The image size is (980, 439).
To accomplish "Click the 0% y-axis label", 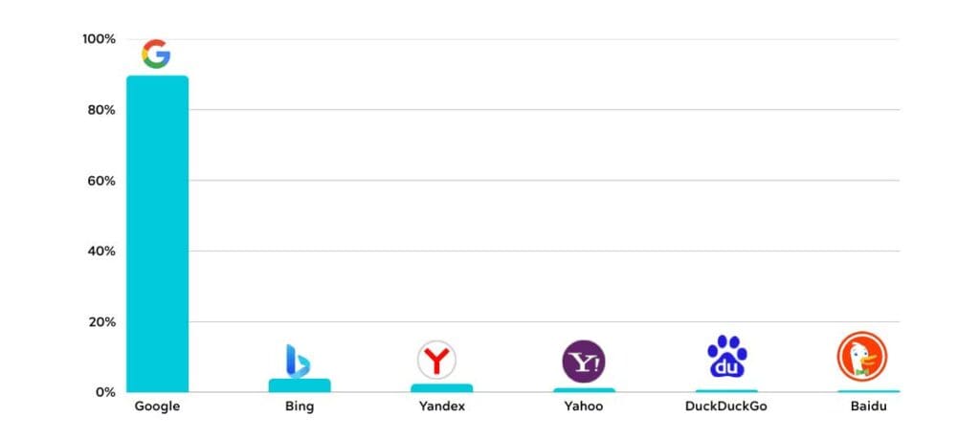I will click(105, 392).
